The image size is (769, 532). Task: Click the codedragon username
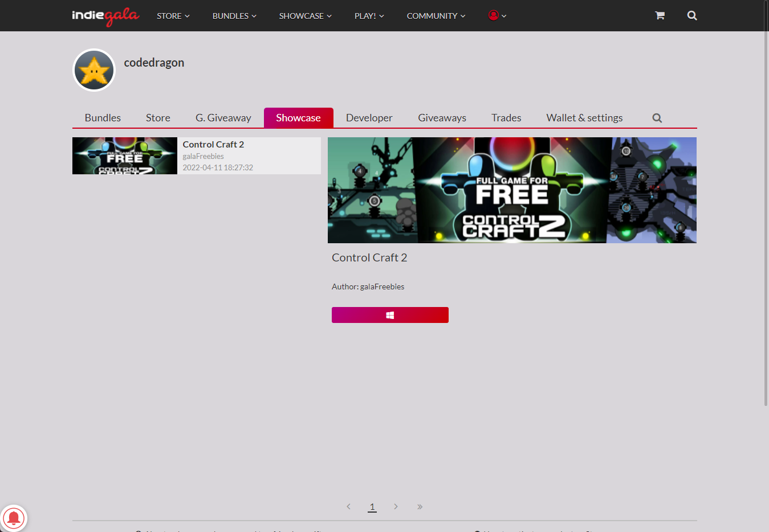[x=154, y=63]
